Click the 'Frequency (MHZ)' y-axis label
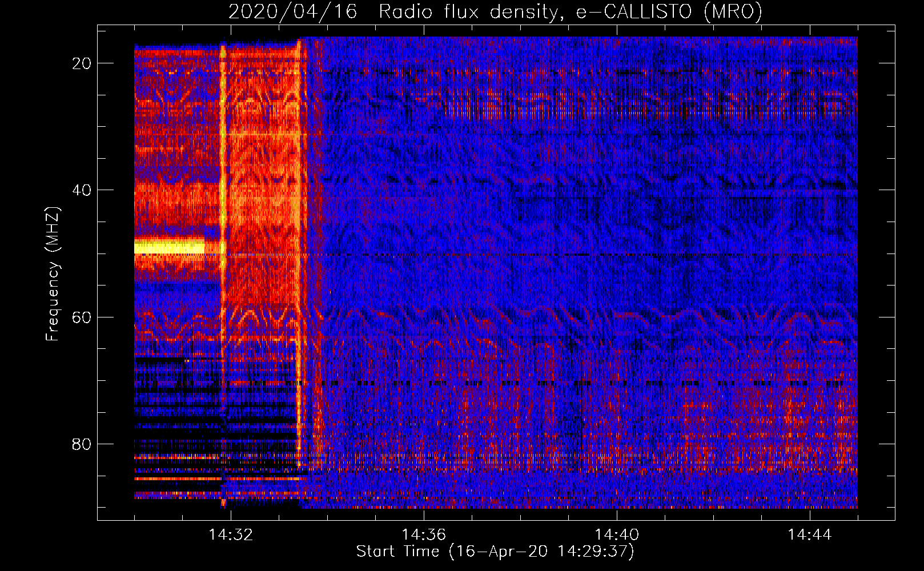This screenshot has height=571, width=924. 53,274
